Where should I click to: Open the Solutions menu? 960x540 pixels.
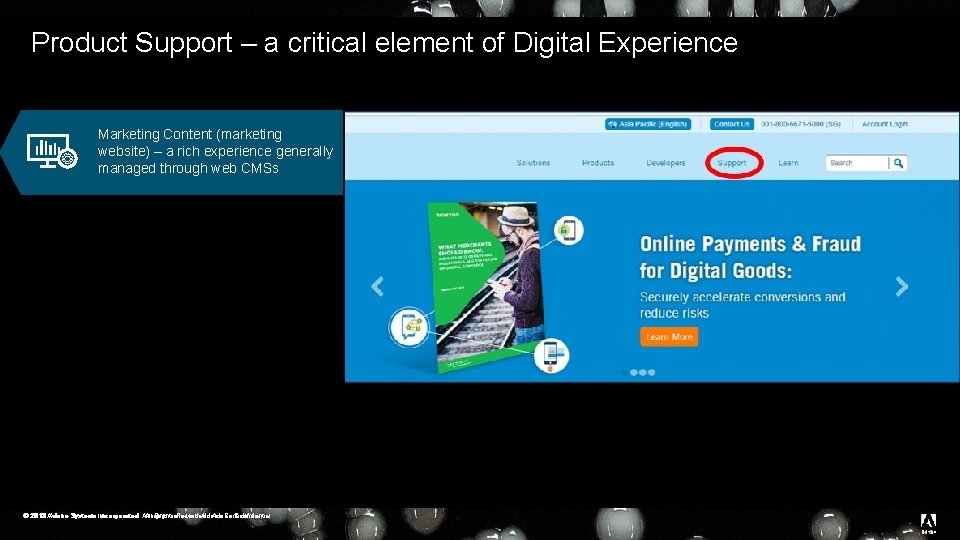point(533,163)
